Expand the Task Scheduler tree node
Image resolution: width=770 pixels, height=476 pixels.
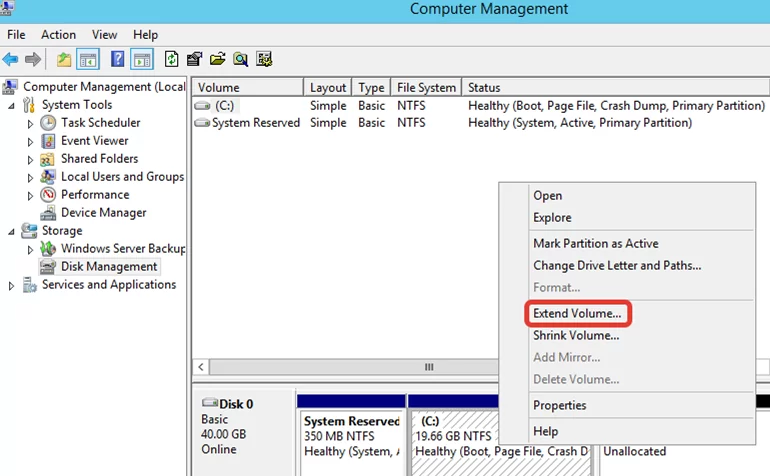(30, 124)
